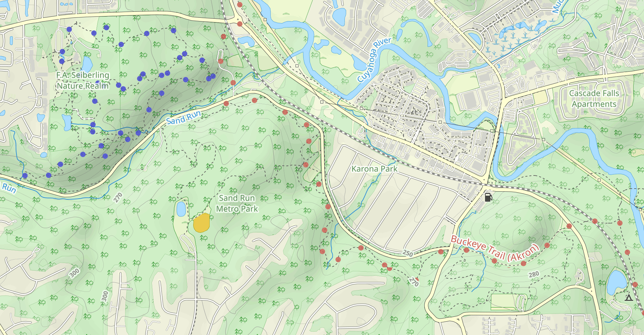Click the Karona Park label

click(x=374, y=169)
